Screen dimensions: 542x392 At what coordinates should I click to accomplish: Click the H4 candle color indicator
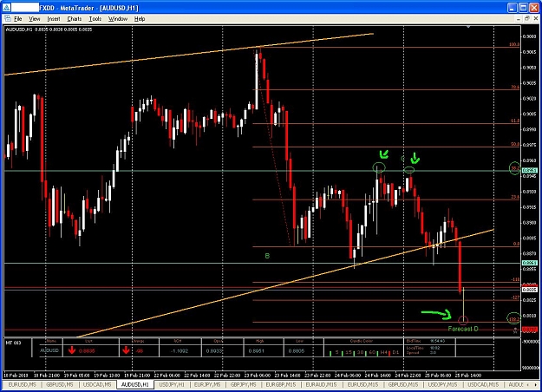point(382,353)
